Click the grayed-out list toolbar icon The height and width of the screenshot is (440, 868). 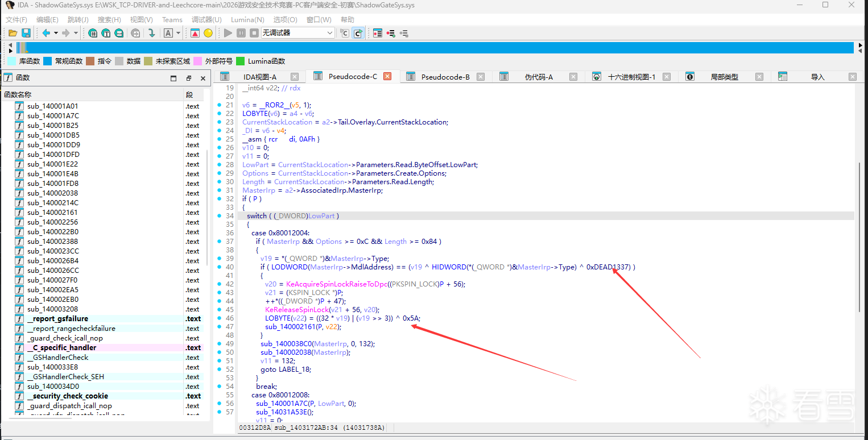coord(404,33)
